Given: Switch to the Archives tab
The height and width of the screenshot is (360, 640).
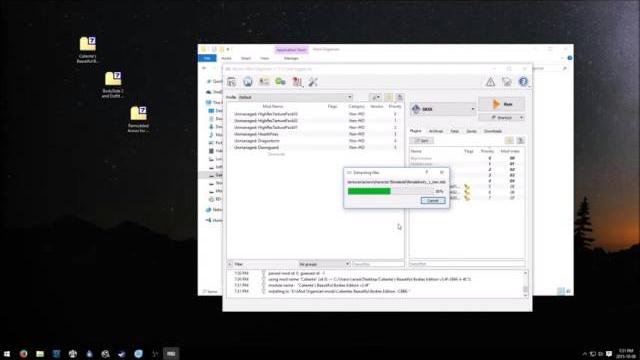Looking at the screenshot, I should (x=436, y=131).
